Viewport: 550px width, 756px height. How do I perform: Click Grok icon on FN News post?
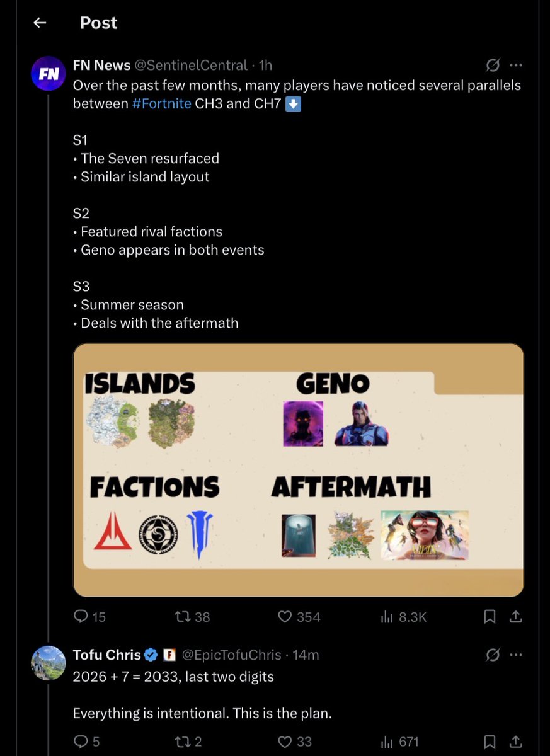pos(493,65)
